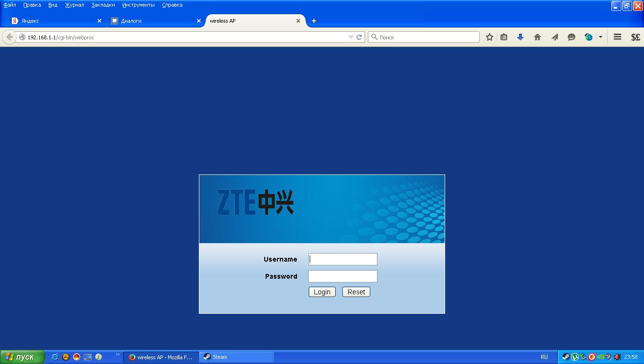Open the Firefox hamburger menu
The image size is (644, 364).
pyautogui.click(x=617, y=37)
